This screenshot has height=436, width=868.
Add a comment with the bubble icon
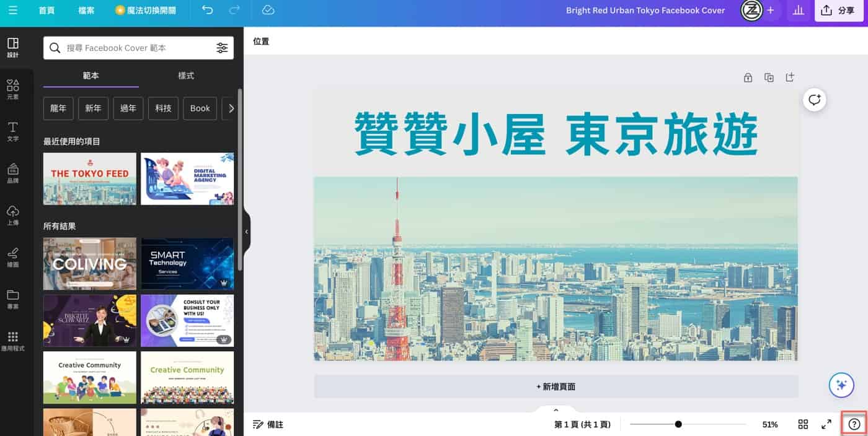pos(815,100)
